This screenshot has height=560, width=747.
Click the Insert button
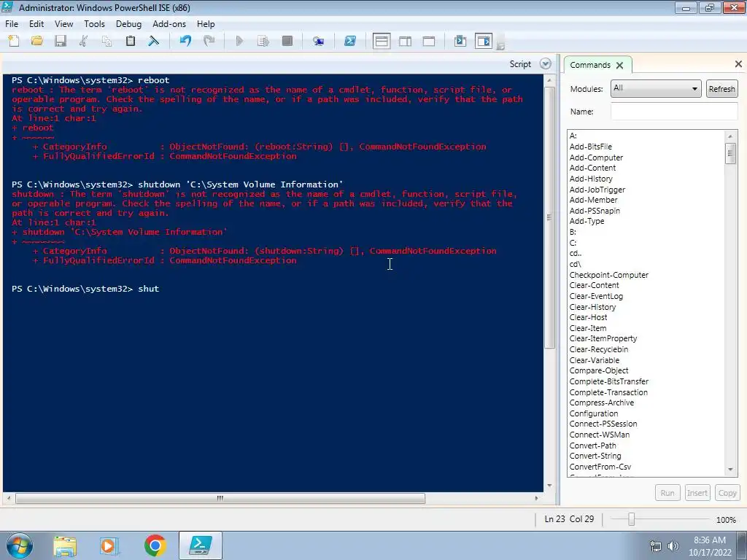(x=697, y=493)
